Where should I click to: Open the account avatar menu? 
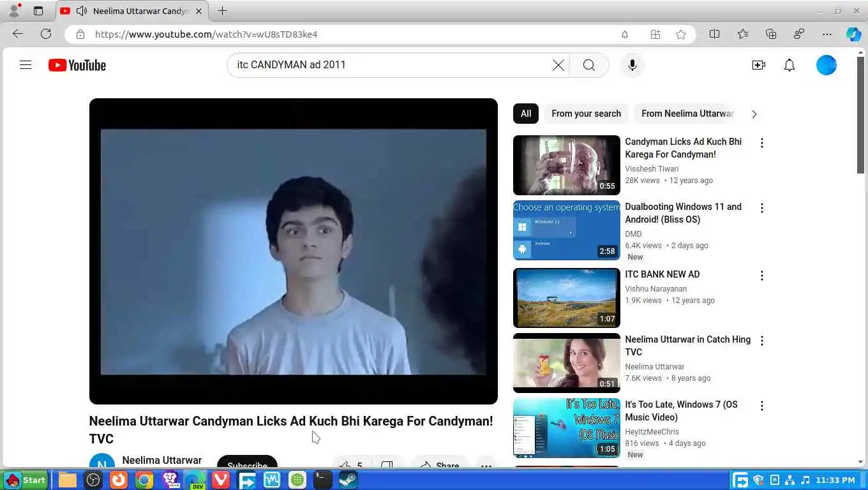(x=827, y=65)
